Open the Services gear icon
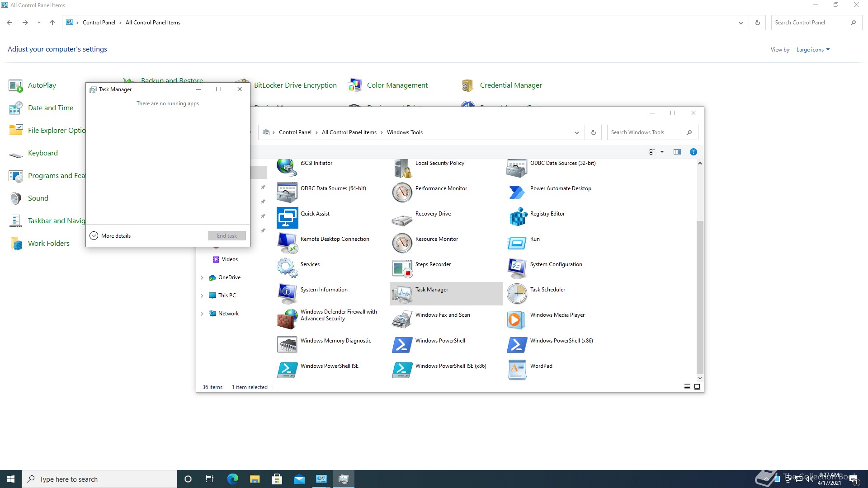Image resolution: width=868 pixels, height=488 pixels. (x=287, y=268)
